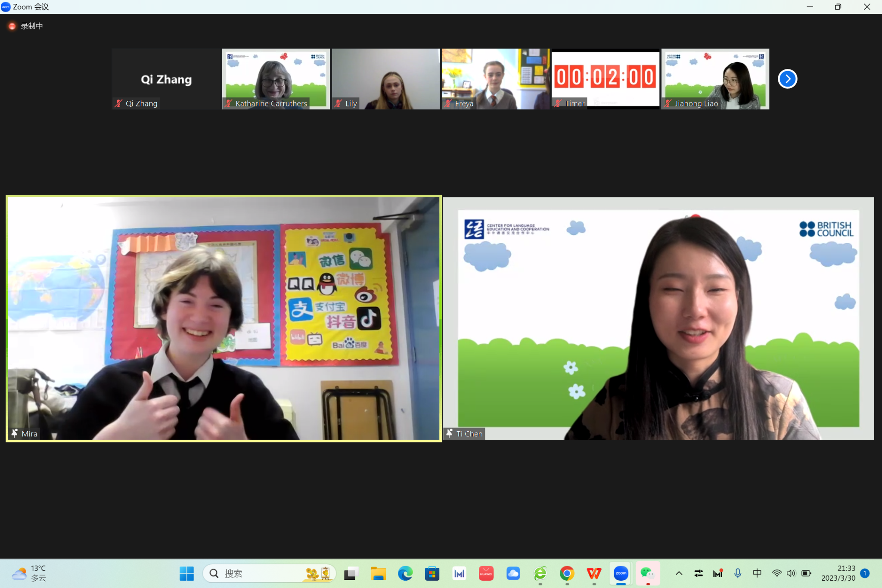
Task: Toggle Chinese input method indicator
Action: (x=757, y=573)
